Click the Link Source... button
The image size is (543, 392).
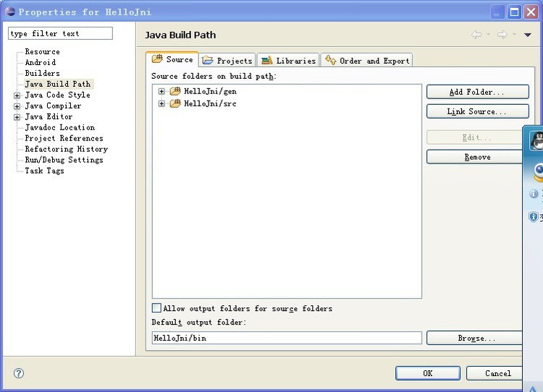click(478, 111)
